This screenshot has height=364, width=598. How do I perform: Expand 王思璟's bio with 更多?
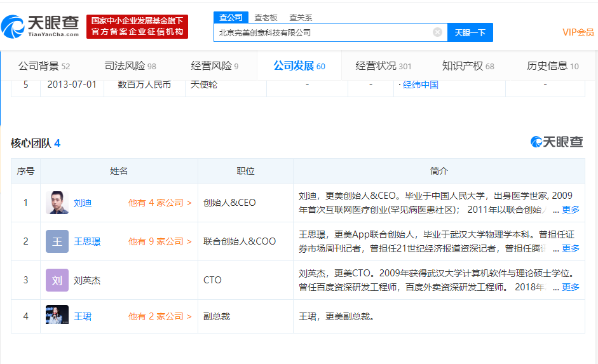pos(571,248)
